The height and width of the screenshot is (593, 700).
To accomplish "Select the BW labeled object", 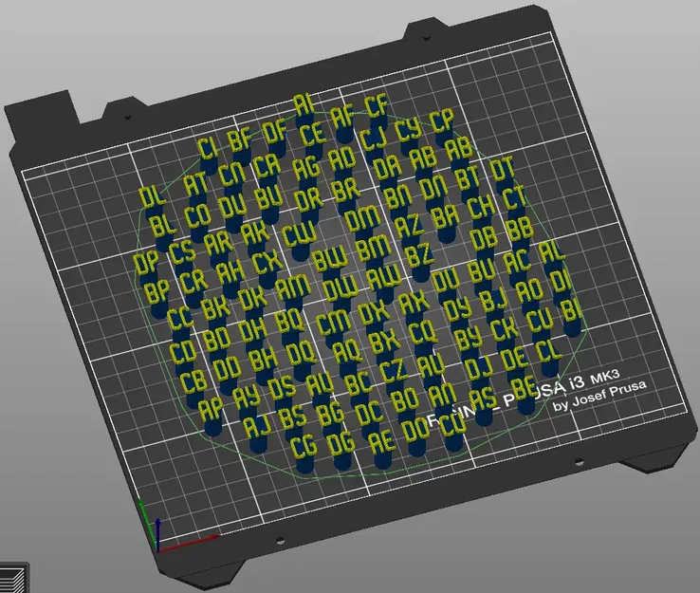I will (330, 260).
